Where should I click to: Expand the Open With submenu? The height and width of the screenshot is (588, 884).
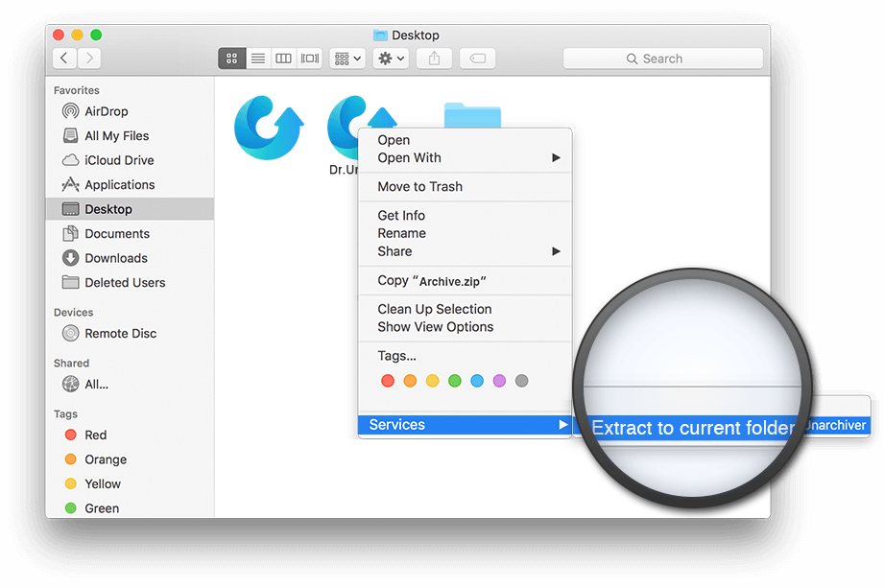click(x=465, y=157)
